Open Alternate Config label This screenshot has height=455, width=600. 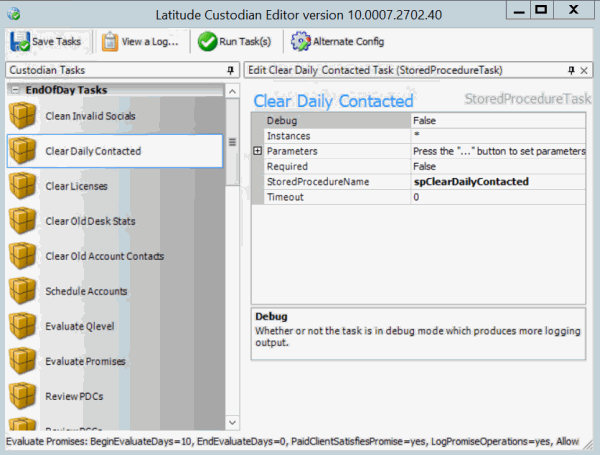(x=349, y=41)
